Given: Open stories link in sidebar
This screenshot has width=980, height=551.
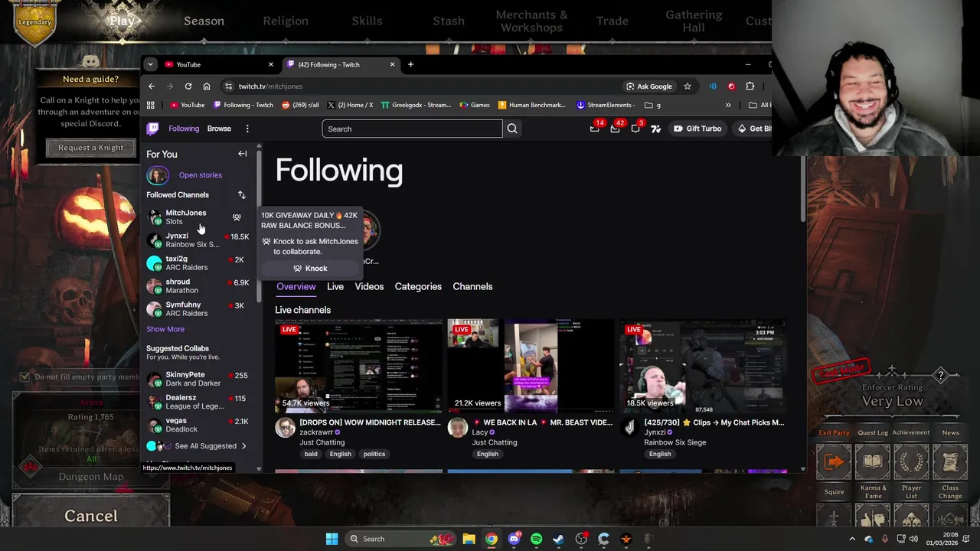Looking at the screenshot, I should coord(201,175).
